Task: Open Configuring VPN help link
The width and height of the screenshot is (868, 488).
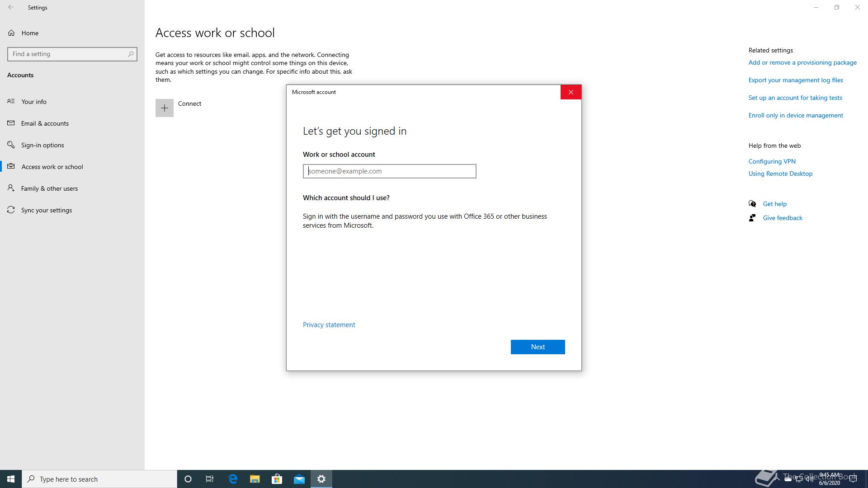Action: tap(772, 161)
